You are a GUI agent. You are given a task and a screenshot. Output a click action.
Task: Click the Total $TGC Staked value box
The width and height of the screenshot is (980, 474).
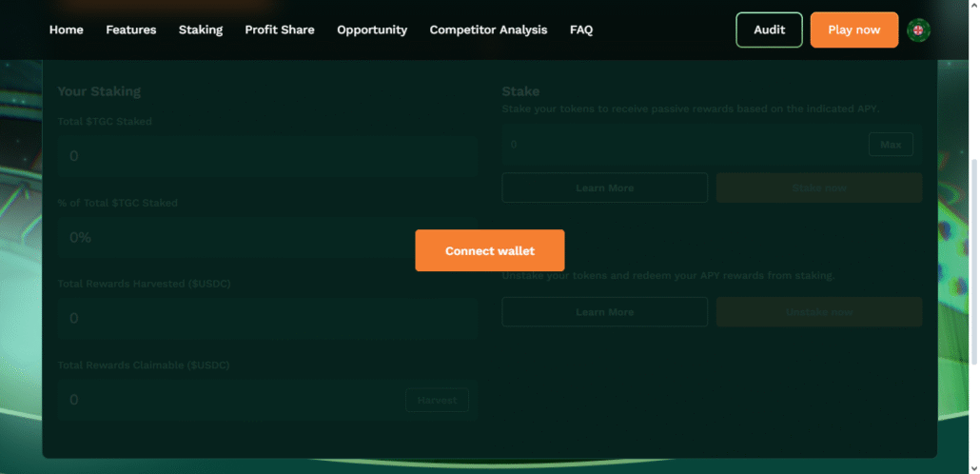(266, 156)
